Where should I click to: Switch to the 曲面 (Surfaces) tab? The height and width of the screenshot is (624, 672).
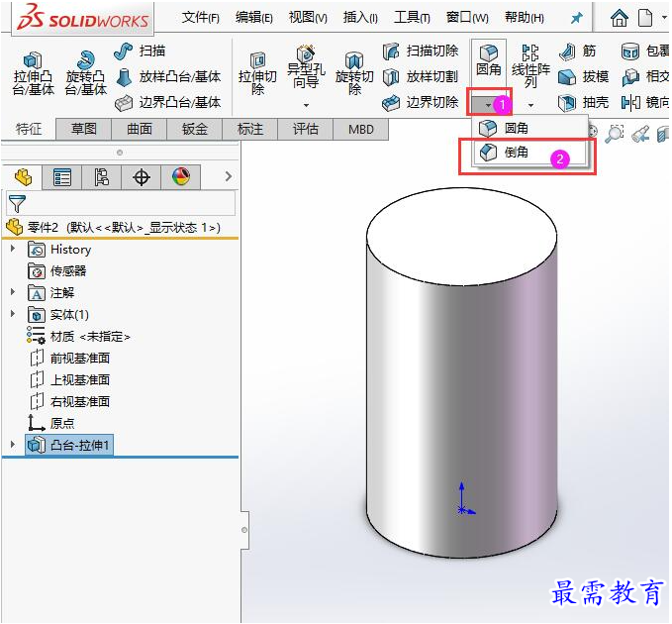click(140, 129)
